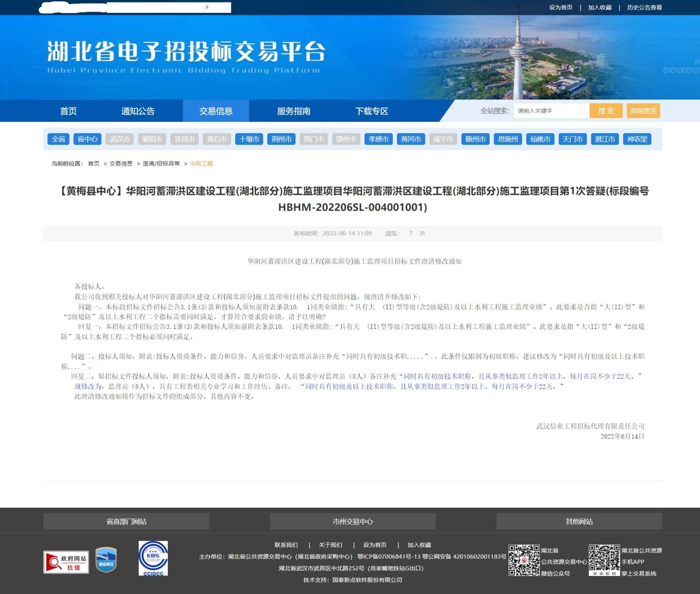Open the 通知公告 navigation tab
The image size is (700, 594).
pos(138,111)
